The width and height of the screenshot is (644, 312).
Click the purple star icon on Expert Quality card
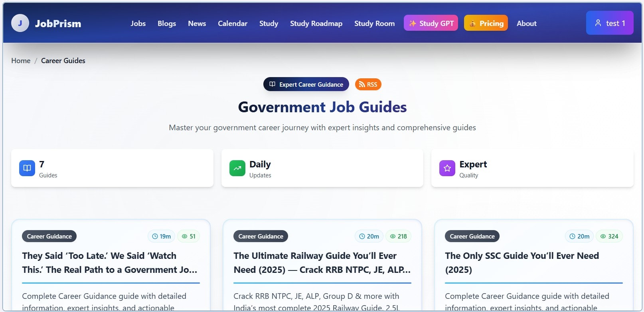447,168
